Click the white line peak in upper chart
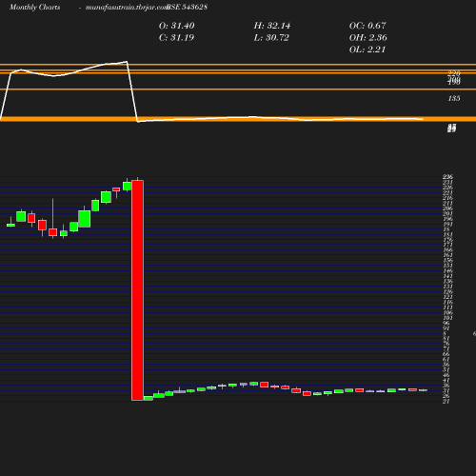The image size is (476, 476). pos(127,62)
